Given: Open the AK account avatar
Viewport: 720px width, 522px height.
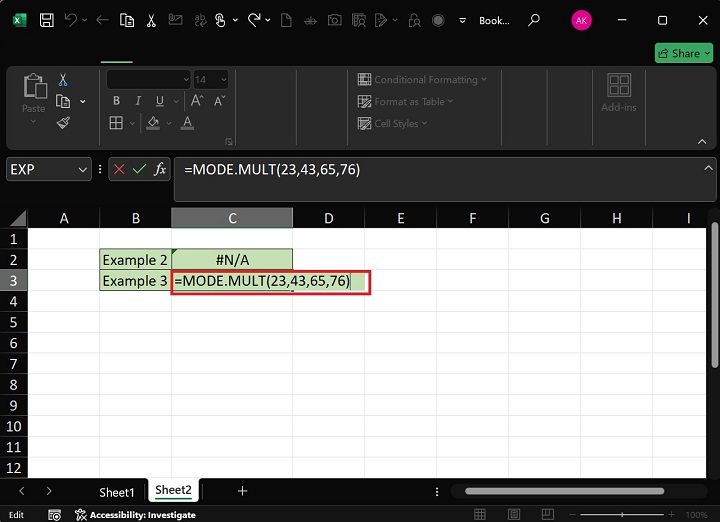Looking at the screenshot, I should [581, 20].
